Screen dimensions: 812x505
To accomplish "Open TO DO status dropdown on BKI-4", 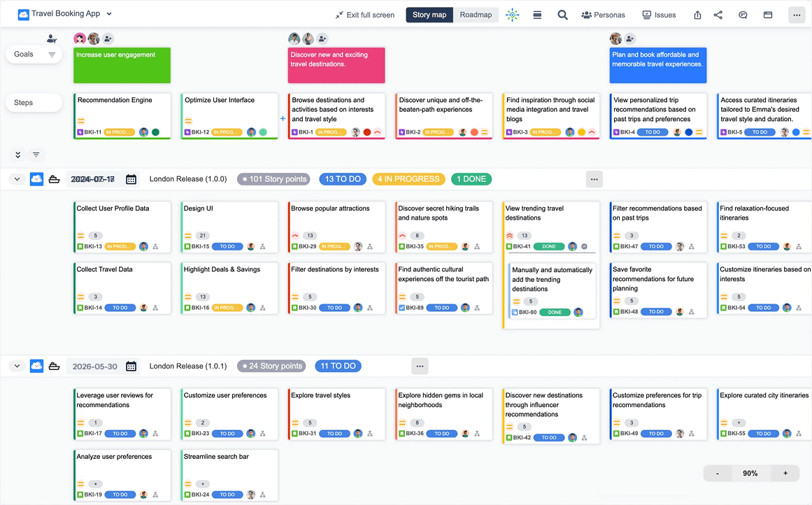I will tap(653, 132).
